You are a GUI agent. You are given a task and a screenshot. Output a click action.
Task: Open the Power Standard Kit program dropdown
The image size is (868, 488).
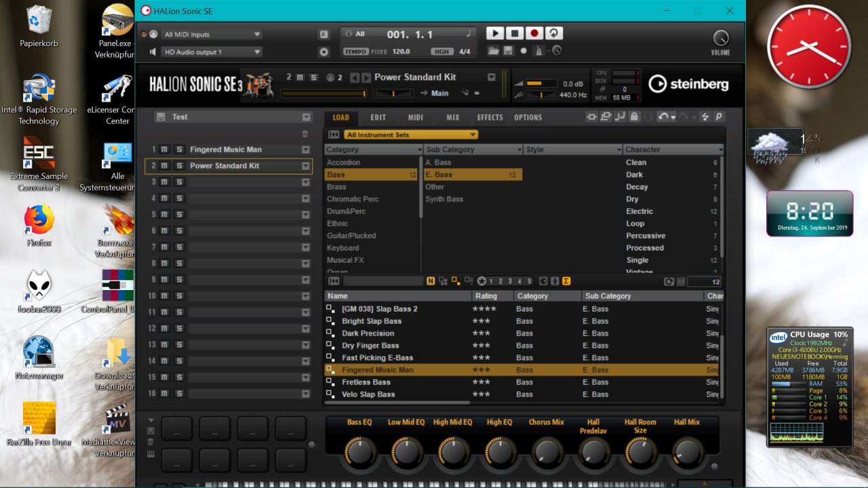click(x=492, y=77)
